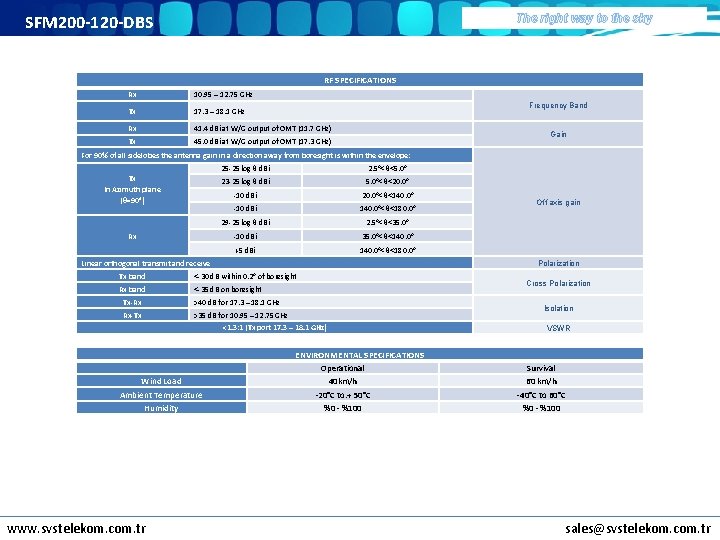Click the '23-25 log θ dBi' cell
Viewport: 720px width, 540px height.
(x=245, y=181)
